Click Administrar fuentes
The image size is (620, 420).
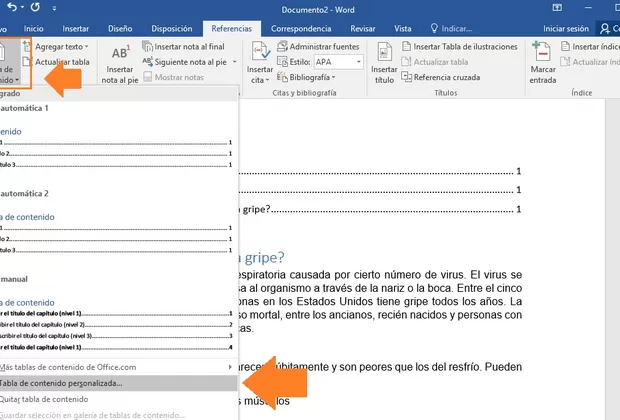318,47
